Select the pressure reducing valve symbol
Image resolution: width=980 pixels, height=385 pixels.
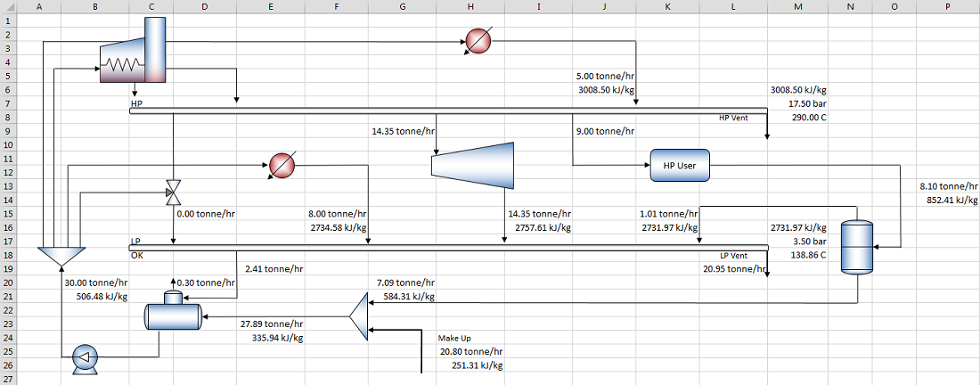[173, 193]
